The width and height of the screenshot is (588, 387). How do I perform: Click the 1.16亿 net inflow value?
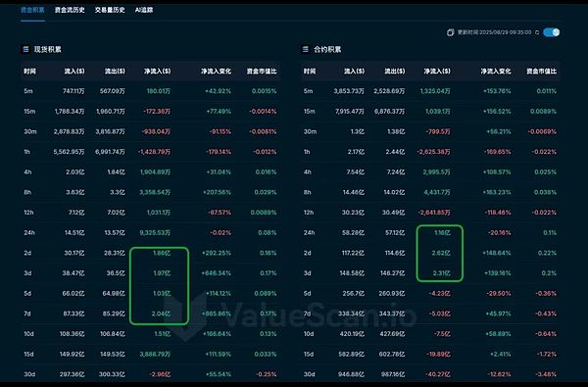pyautogui.click(x=442, y=233)
